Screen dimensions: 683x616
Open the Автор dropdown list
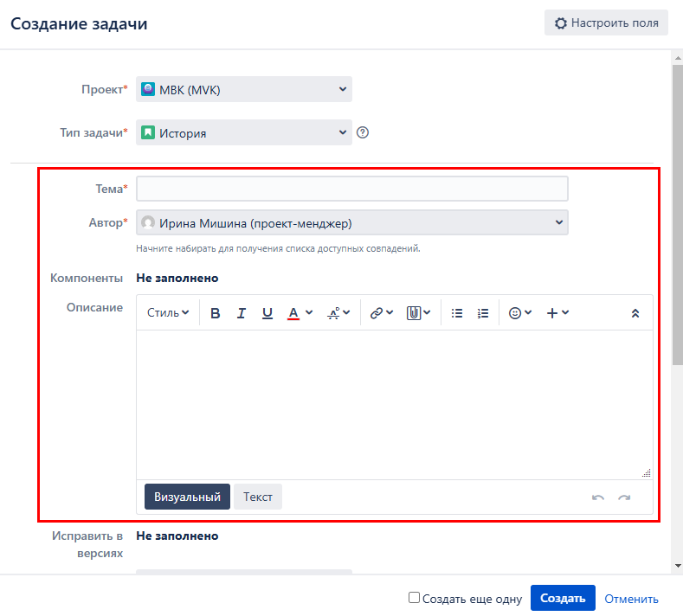click(352, 223)
